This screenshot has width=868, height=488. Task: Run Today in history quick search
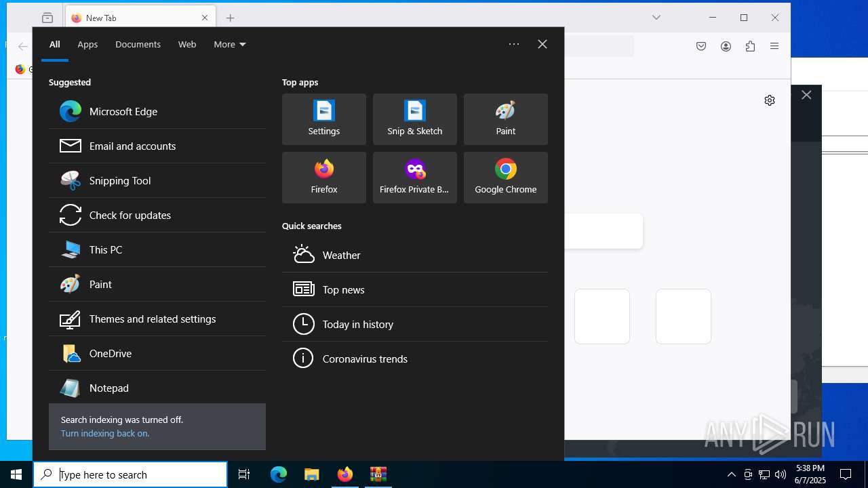(415, 324)
